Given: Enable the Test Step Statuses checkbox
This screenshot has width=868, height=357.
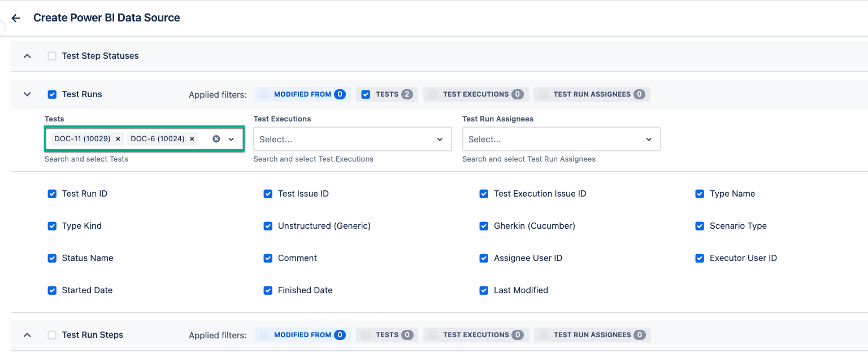Looking at the screenshot, I should pos(52,55).
